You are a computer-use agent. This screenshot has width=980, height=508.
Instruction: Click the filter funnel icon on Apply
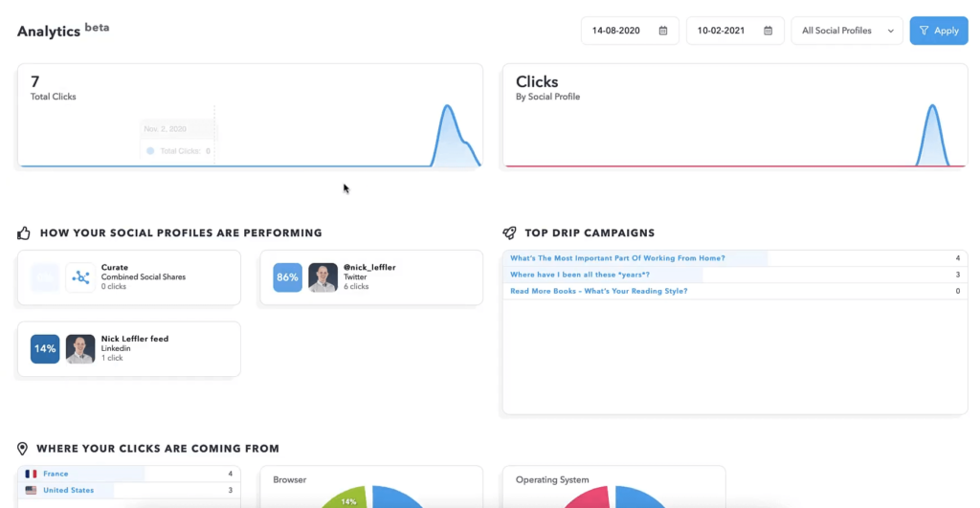pos(924,31)
